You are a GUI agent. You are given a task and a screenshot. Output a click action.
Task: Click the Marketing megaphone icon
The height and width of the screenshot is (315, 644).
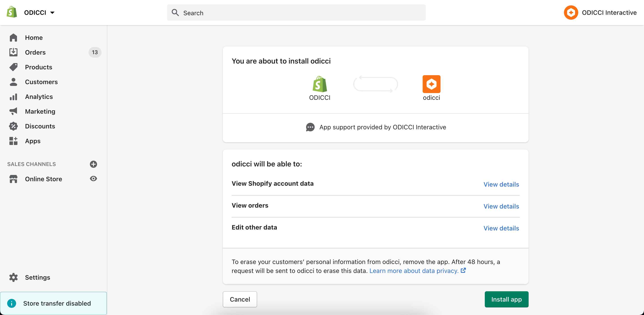[13, 111]
